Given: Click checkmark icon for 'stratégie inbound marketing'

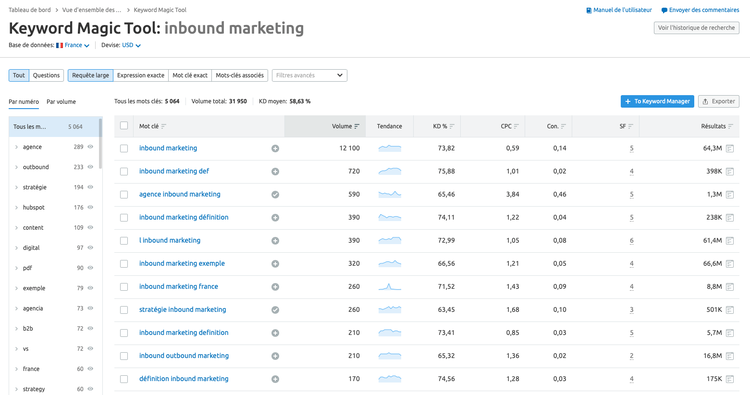Looking at the screenshot, I should [x=275, y=310].
